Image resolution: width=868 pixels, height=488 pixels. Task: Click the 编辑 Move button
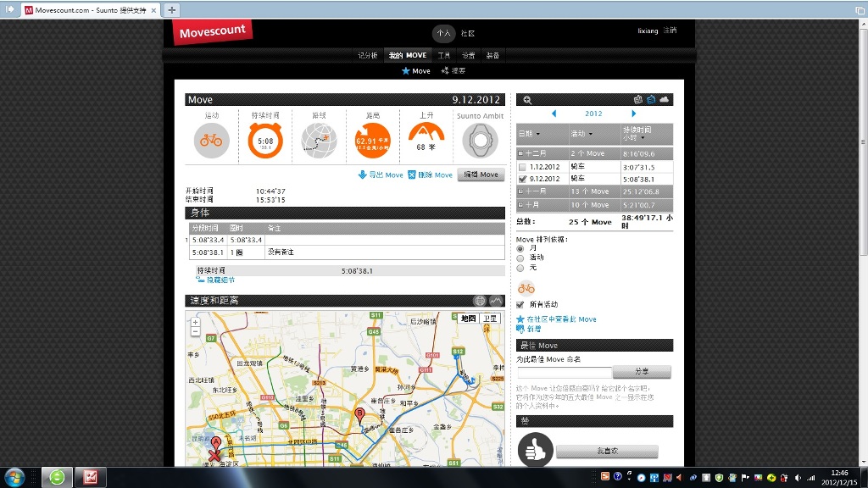click(480, 175)
